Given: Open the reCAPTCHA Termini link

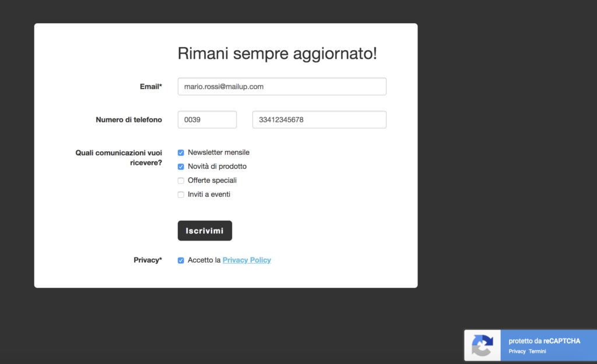Looking at the screenshot, I should [x=538, y=352].
